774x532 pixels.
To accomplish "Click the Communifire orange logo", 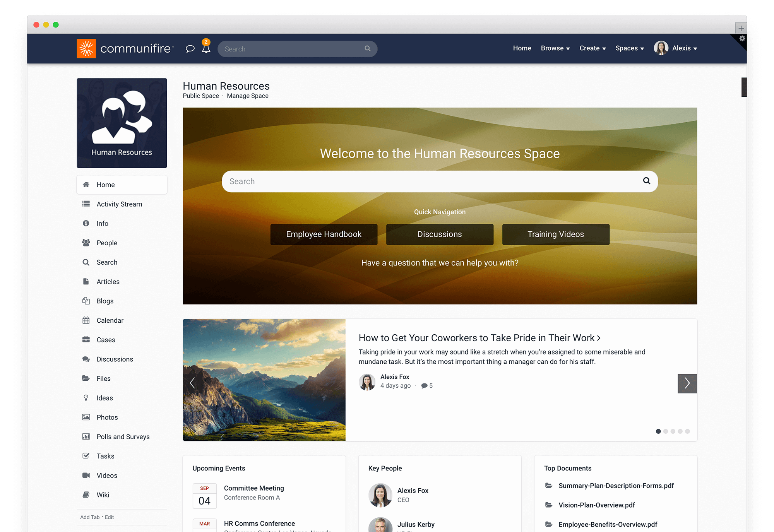I will (86, 49).
